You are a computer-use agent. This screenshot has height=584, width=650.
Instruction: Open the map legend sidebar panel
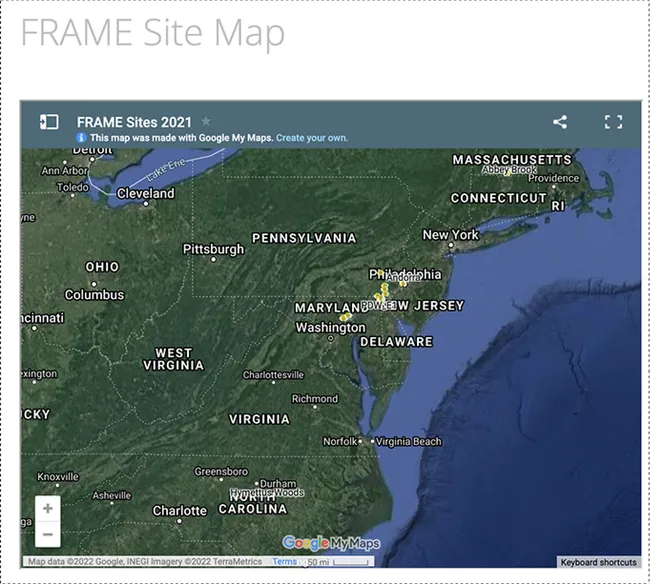pos(48,122)
